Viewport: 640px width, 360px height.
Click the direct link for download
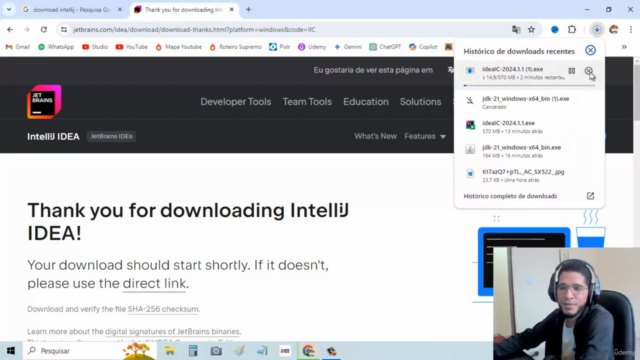tap(154, 283)
